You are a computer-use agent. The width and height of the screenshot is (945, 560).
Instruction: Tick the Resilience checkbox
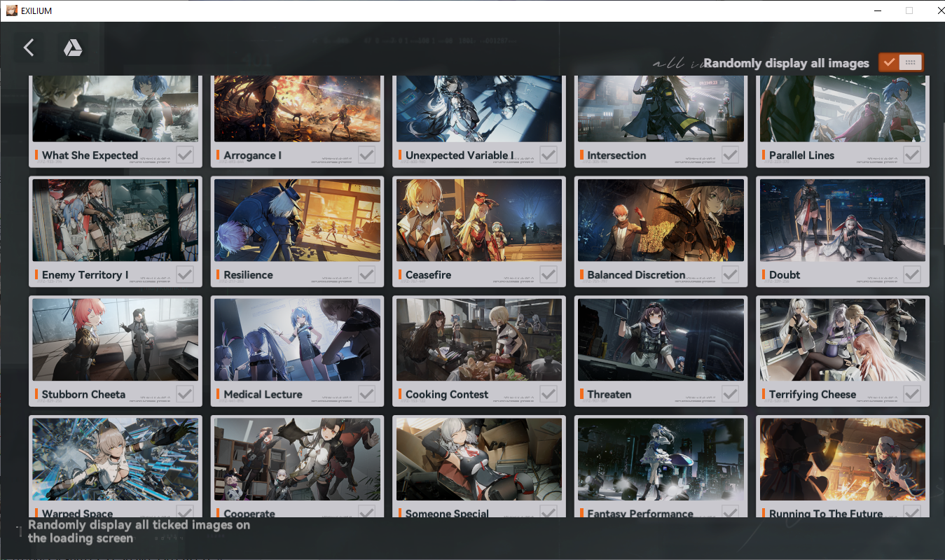(x=366, y=274)
